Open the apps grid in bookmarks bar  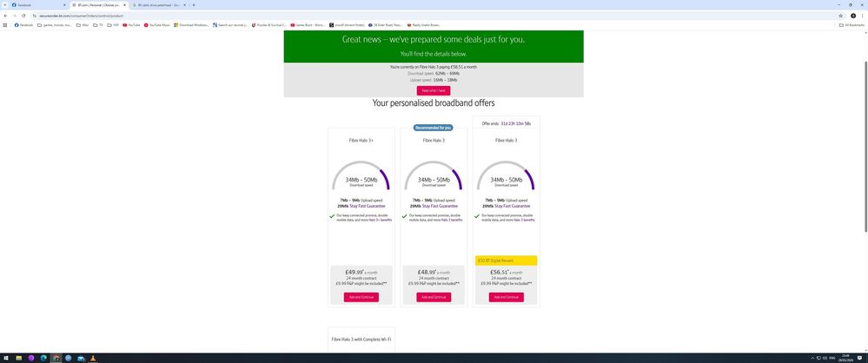pyautogui.click(x=5, y=25)
